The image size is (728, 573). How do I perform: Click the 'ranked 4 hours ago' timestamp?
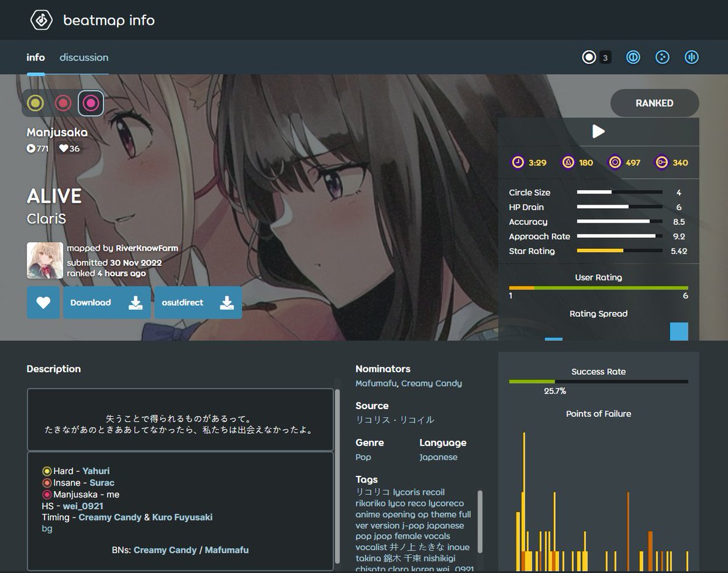pyautogui.click(x=106, y=273)
